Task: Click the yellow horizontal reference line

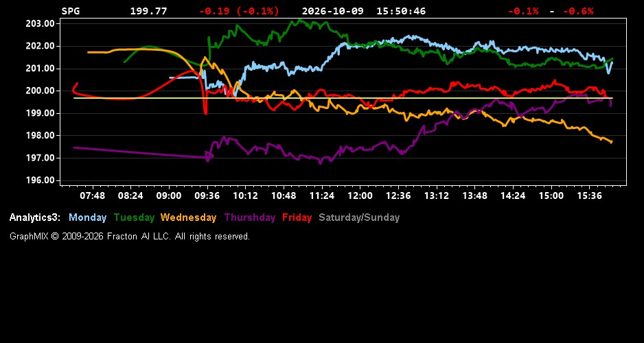Action: pos(343,98)
